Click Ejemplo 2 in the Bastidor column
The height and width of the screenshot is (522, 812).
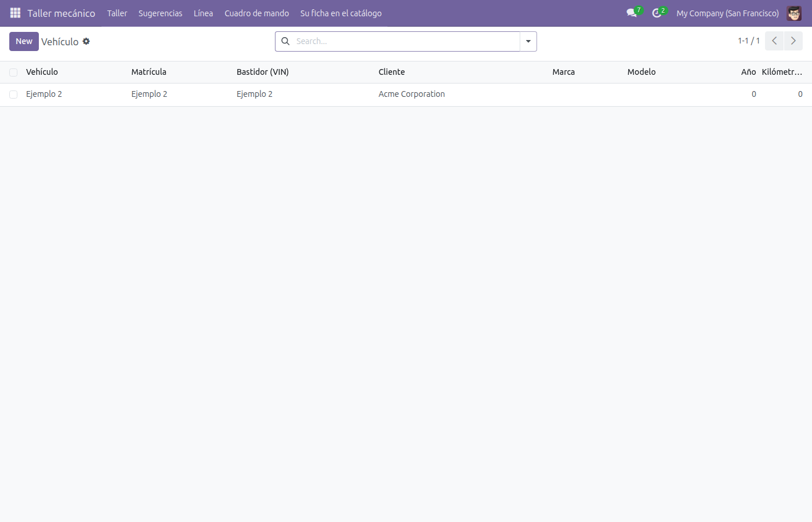click(255, 94)
